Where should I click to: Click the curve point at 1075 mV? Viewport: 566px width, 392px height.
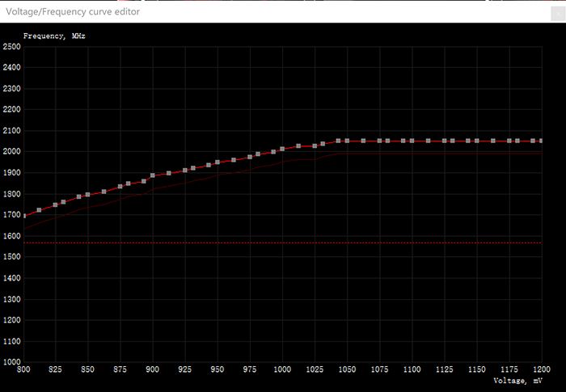(379, 141)
